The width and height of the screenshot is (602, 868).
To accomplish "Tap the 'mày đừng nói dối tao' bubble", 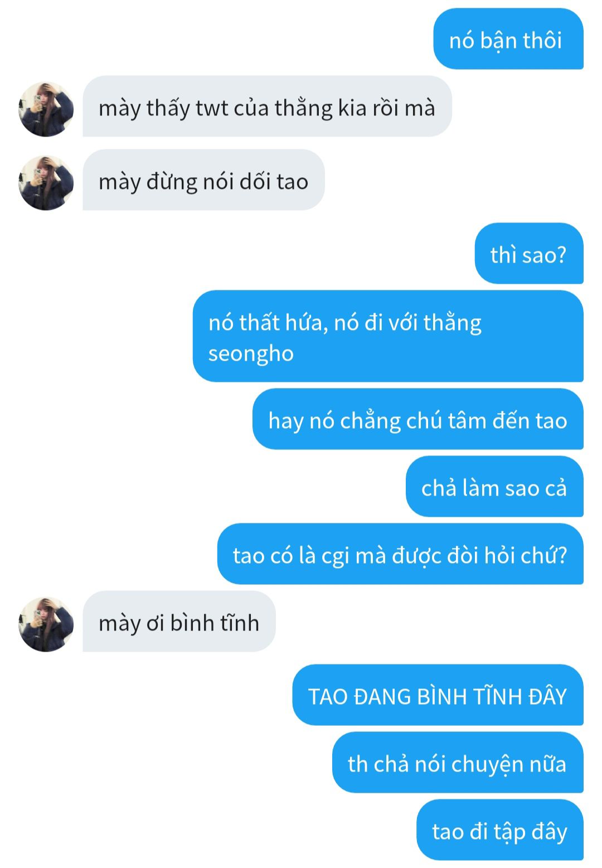I will pos(203,180).
